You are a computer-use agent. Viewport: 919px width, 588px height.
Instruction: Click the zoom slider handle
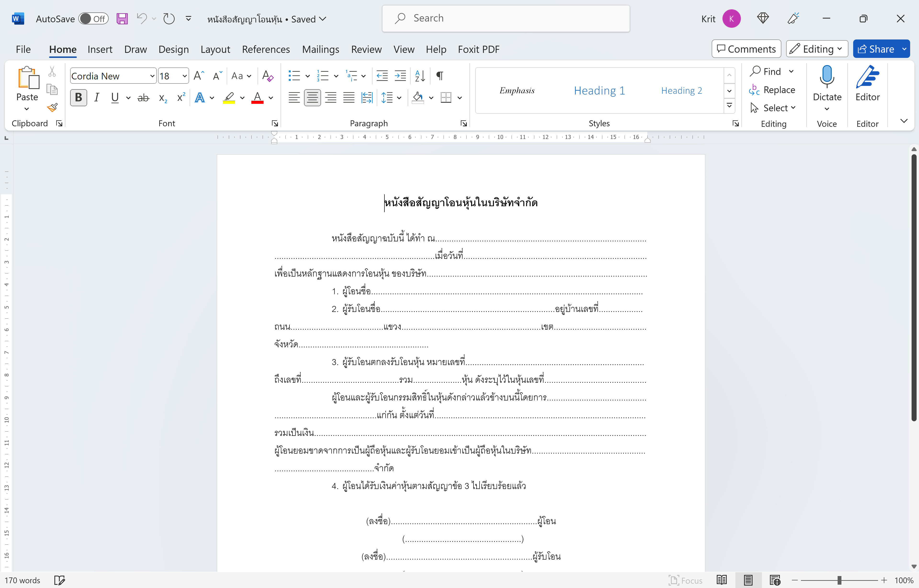click(x=839, y=580)
